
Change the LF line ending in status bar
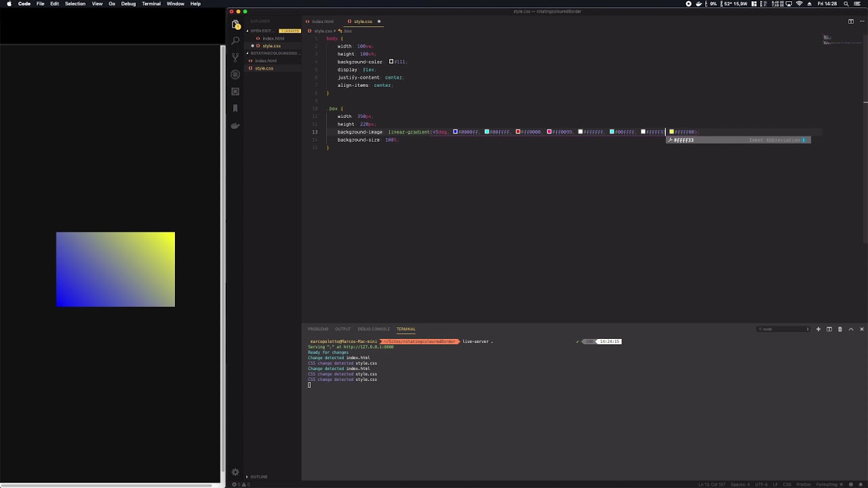pyautogui.click(x=775, y=485)
